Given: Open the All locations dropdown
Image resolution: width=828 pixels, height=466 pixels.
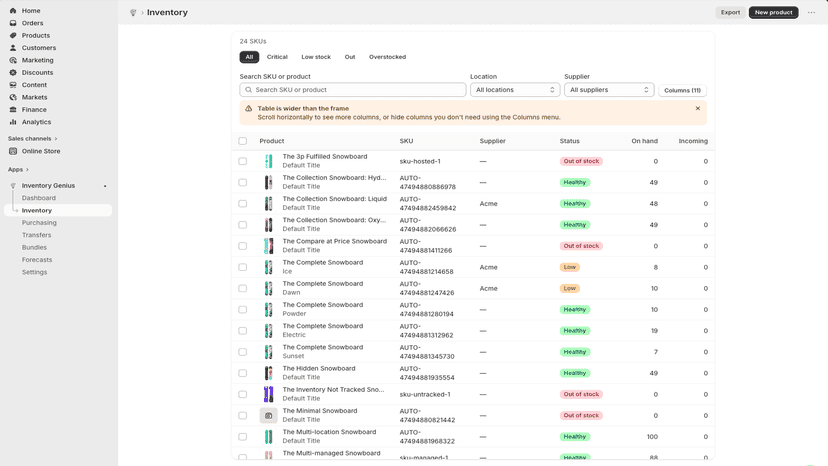Looking at the screenshot, I should [515, 90].
